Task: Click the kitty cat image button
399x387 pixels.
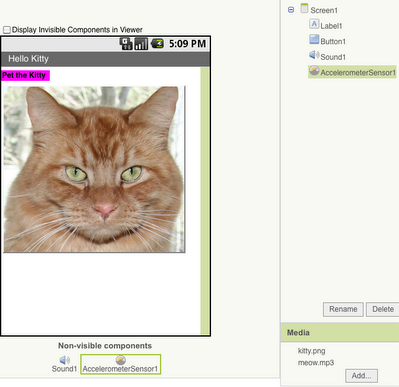Action: coord(94,169)
